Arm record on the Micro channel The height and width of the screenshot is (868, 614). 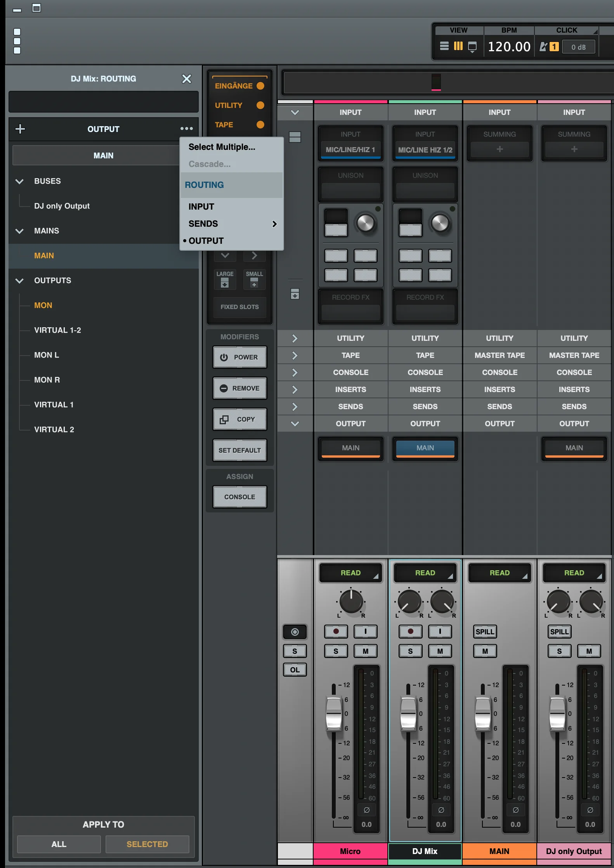pos(336,632)
